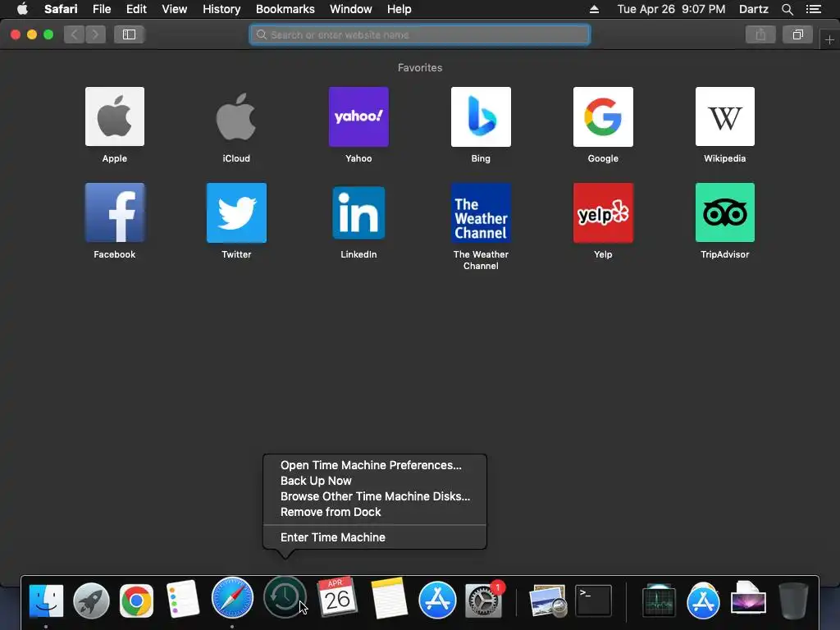Image resolution: width=840 pixels, height=630 pixels.
Task: Click the Safari forward arrow button
Action: tap(95, 34)
